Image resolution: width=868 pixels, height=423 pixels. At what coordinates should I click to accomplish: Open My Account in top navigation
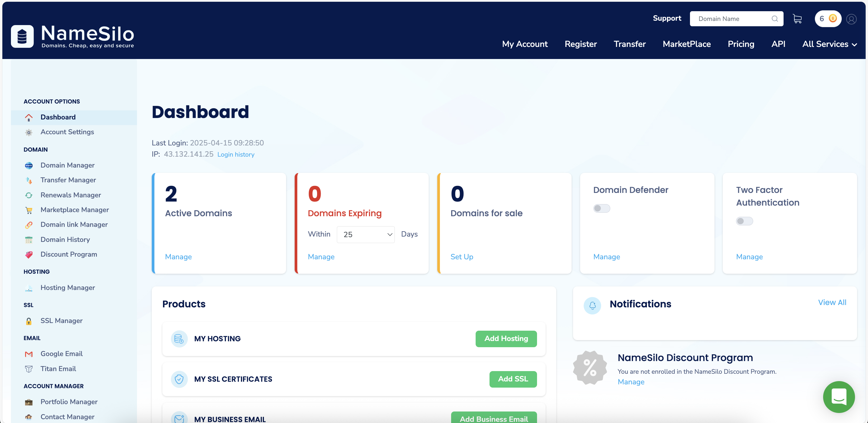(x=525, y=44)
